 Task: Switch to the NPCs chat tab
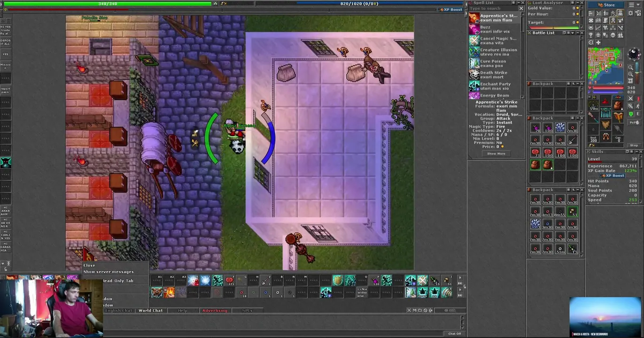click(x=247, y=311)
